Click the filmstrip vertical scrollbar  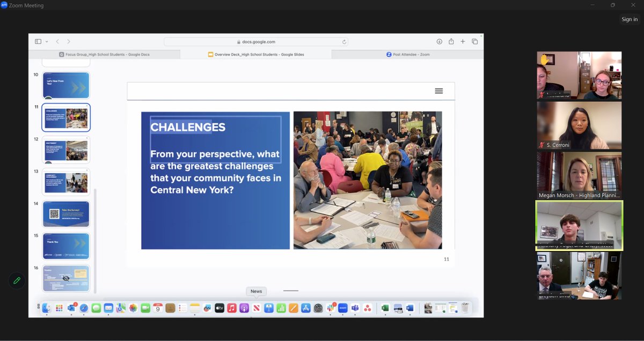[95, 241]
